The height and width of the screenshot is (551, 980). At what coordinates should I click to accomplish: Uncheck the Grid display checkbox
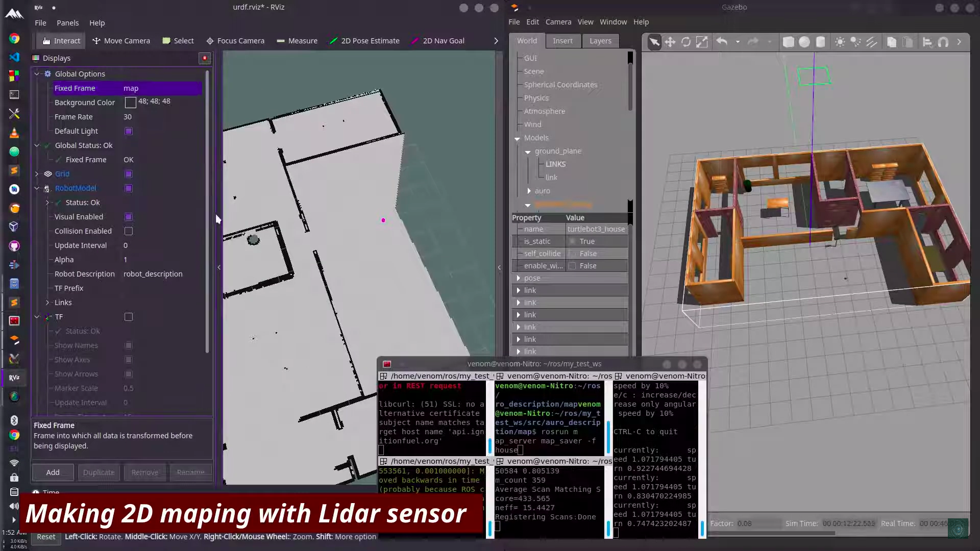129,174
